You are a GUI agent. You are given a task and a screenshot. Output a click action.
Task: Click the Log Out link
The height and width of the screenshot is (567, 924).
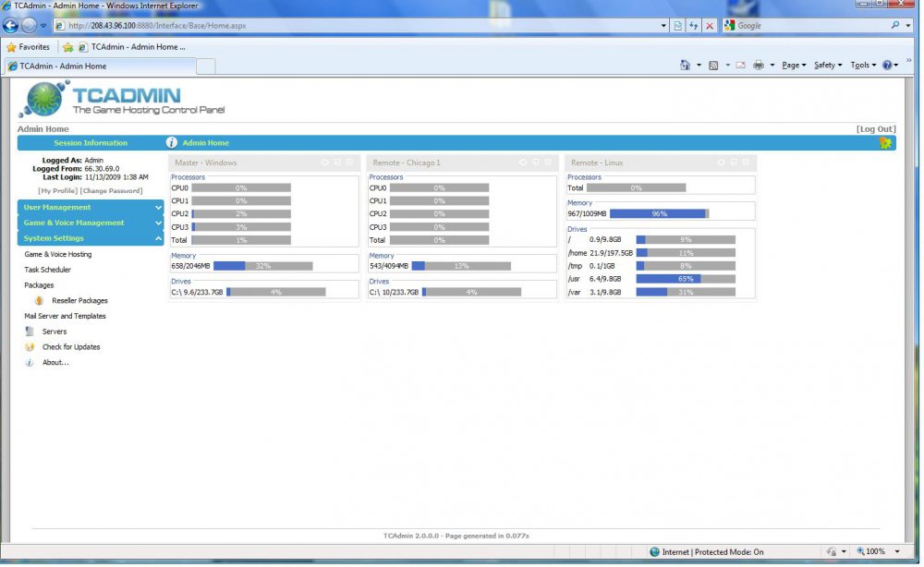[x=875, y=129]
